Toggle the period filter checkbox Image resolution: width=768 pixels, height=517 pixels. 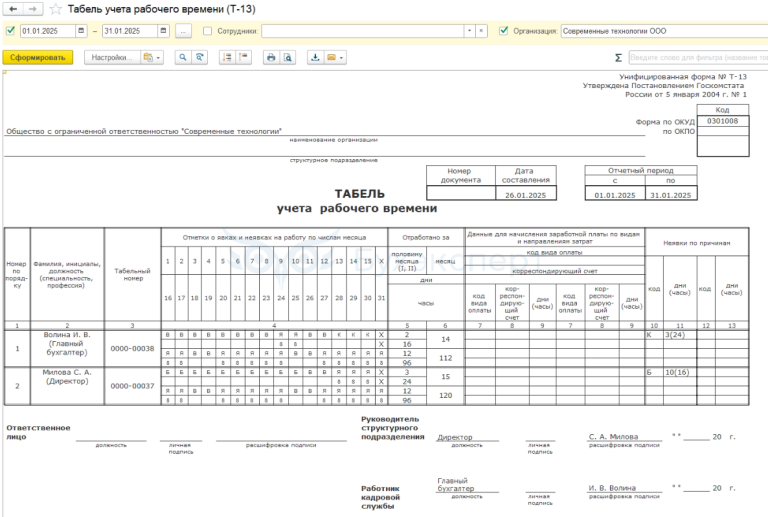click(x=10, y=31)
